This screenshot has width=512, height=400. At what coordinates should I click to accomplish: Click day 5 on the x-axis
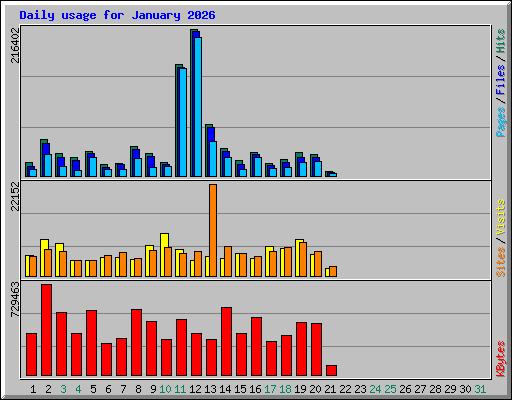(93, 389)
